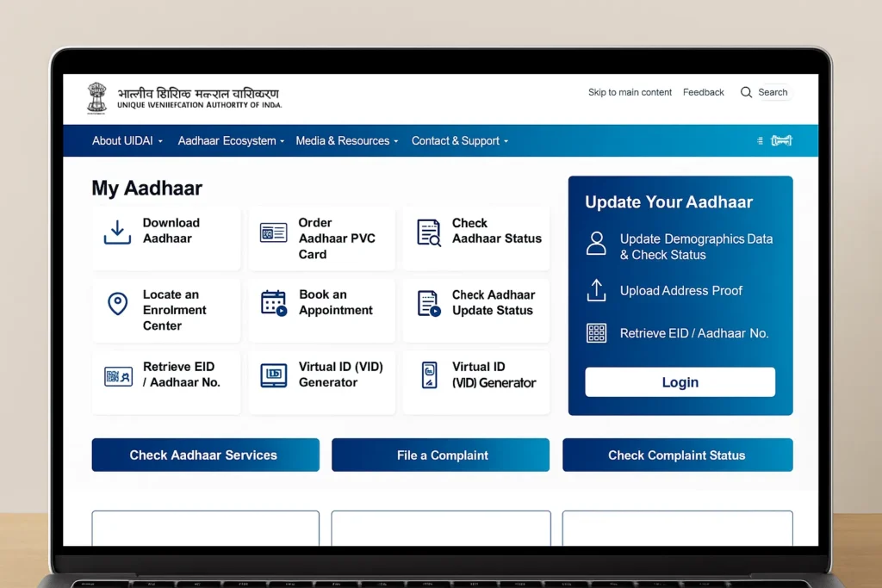Click the language icon at navigation bar right
The image size is (882, 588).
coord(781,140)
